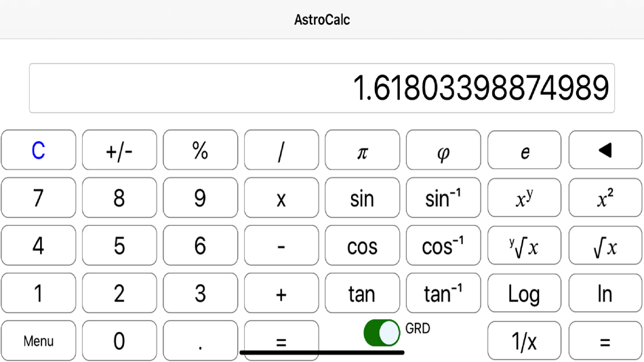Image resolution: width=644 pixels, height=362 pixels.
Task: Select the display field showing 1.61803398874989
Action: tap(321, 88)
